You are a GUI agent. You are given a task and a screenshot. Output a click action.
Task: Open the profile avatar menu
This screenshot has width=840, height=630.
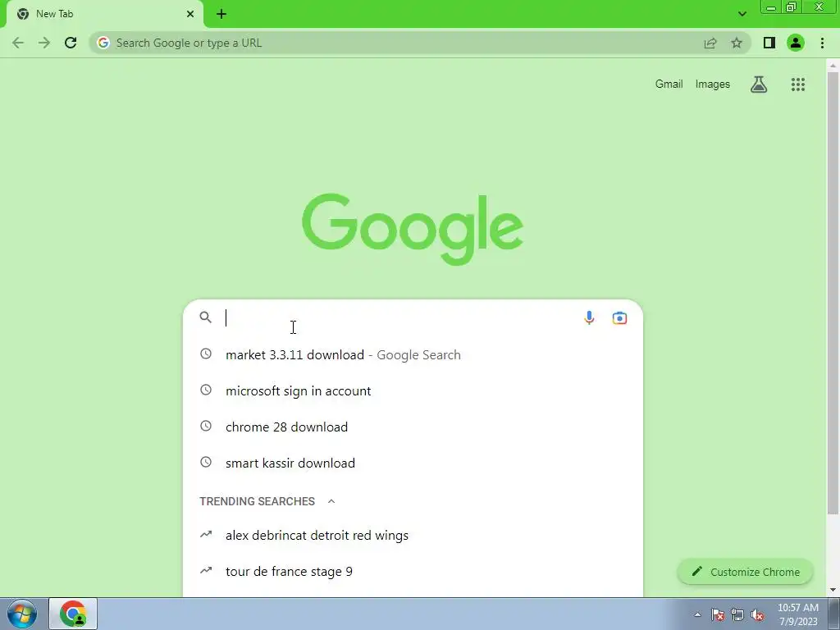[796, 43]
